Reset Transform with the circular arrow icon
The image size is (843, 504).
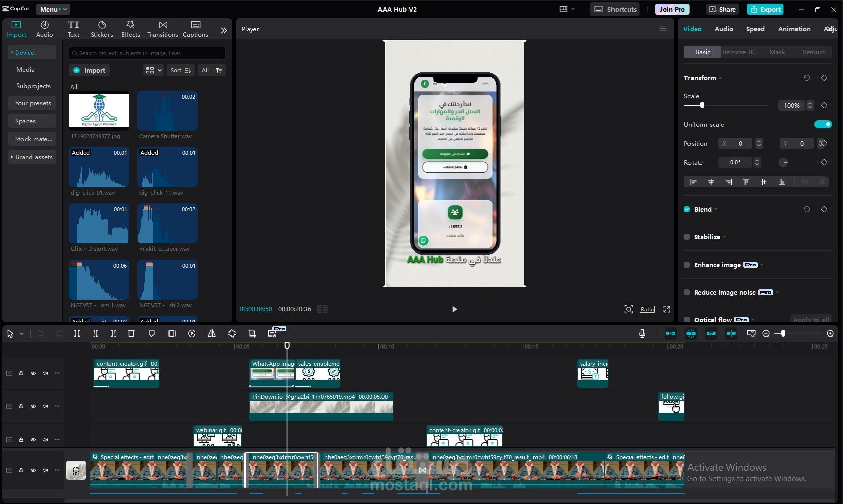click(x=807, y=78)
